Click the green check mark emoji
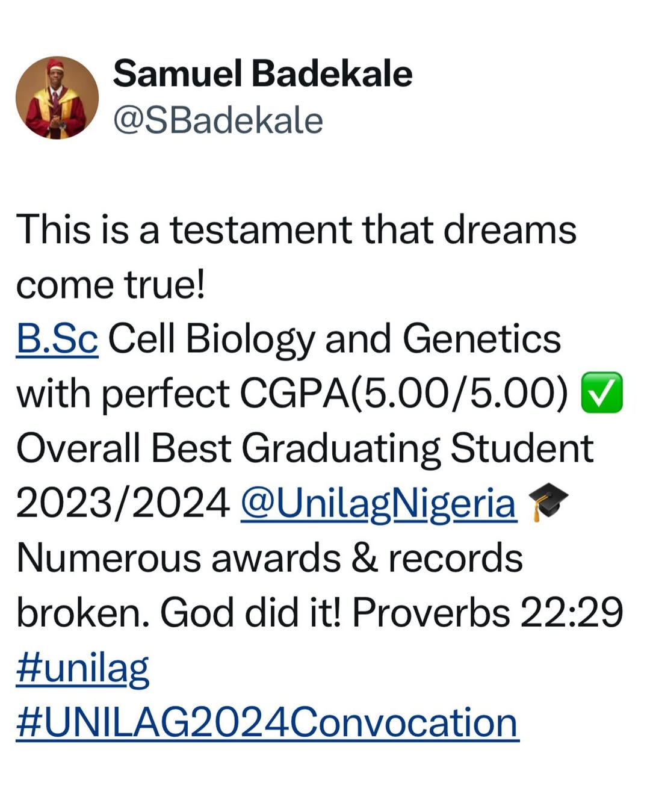650x812 pixels. (601, 394)
